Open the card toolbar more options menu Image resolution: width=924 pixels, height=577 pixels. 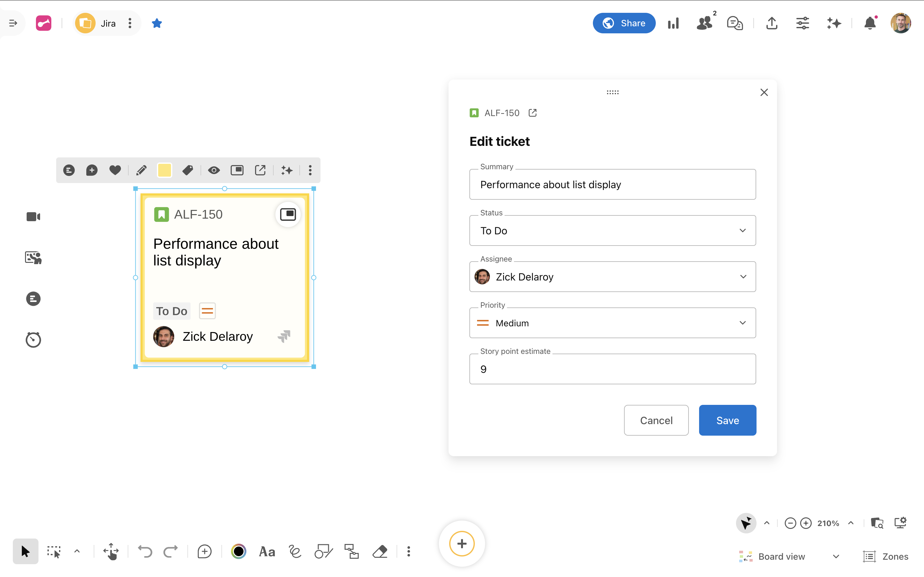310,170
